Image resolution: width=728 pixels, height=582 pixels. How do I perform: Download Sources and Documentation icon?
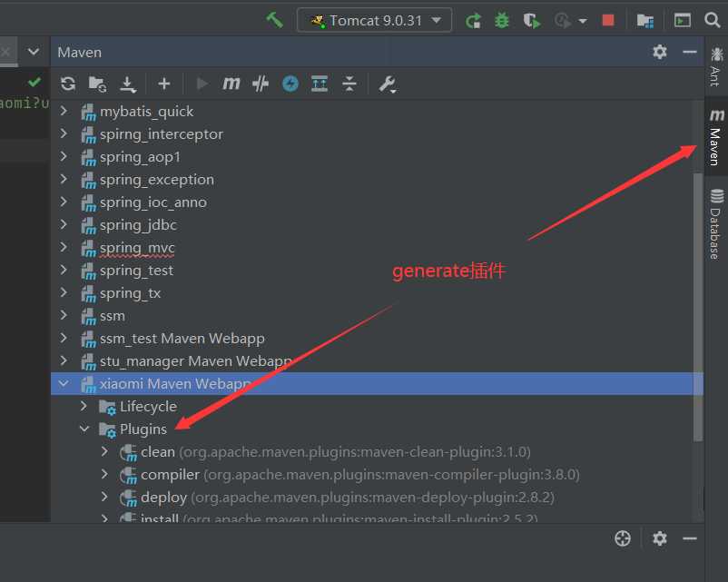pos(128,84)
